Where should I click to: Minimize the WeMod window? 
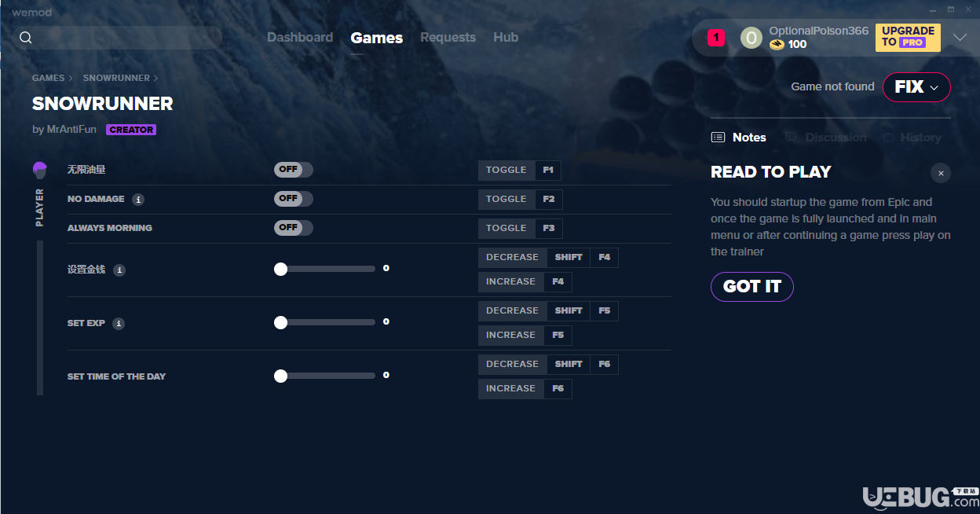[x=932, y=9]
